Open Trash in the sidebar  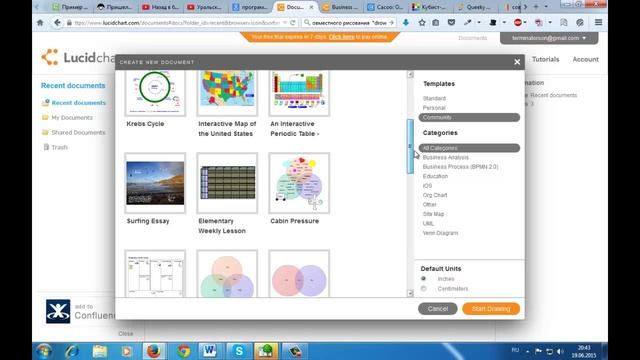click(60, 147)
